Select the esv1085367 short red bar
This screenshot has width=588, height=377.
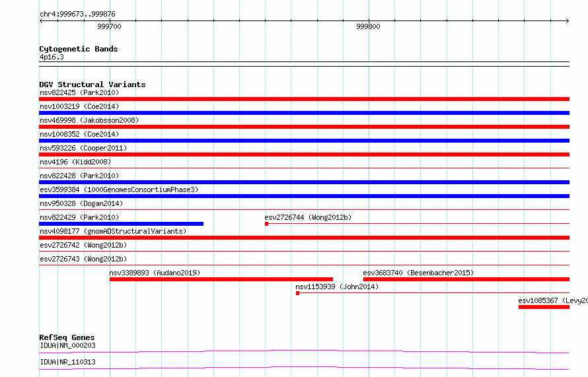click(544, 307)
